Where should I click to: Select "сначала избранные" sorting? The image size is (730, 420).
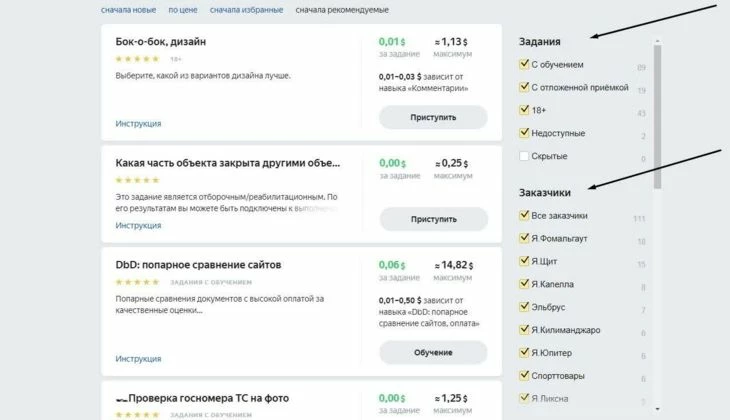(x=246, y=10)
